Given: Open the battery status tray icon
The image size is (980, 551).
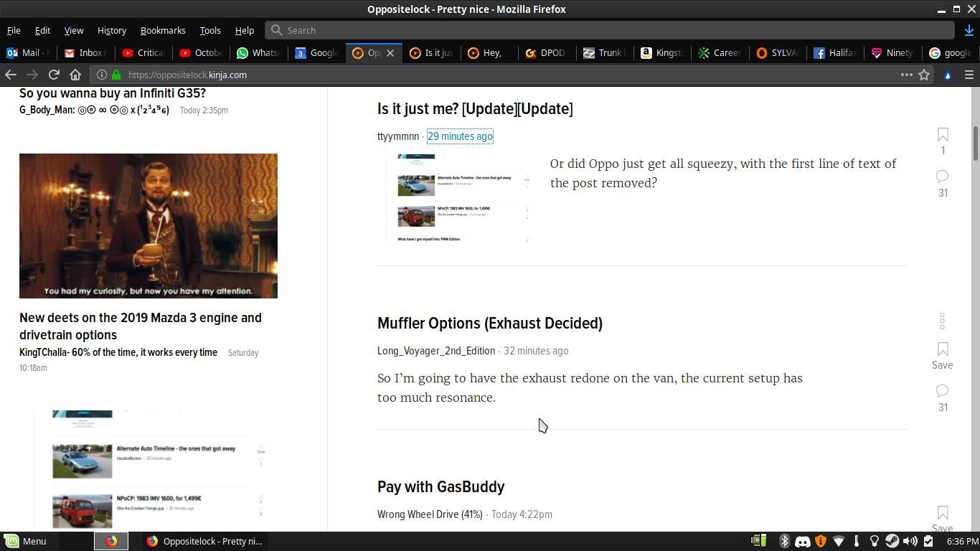Looking at the screenshot, I should tap(928, 541).
